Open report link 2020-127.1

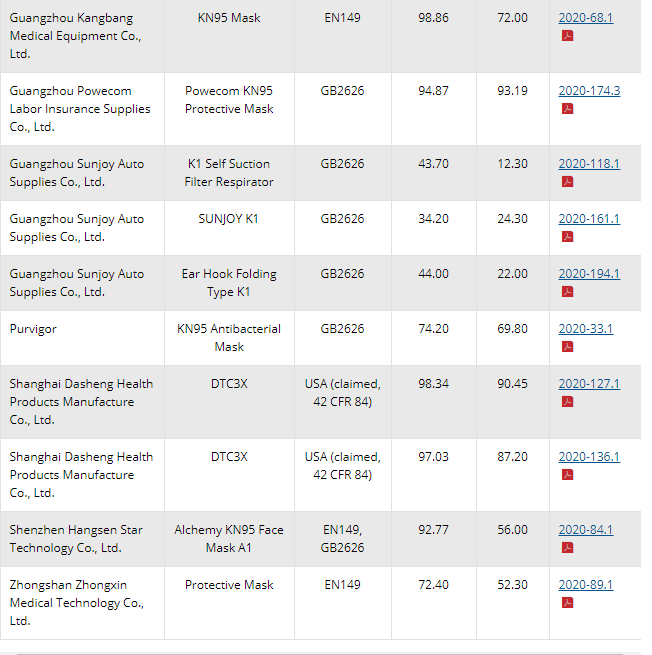coord(589,384)
